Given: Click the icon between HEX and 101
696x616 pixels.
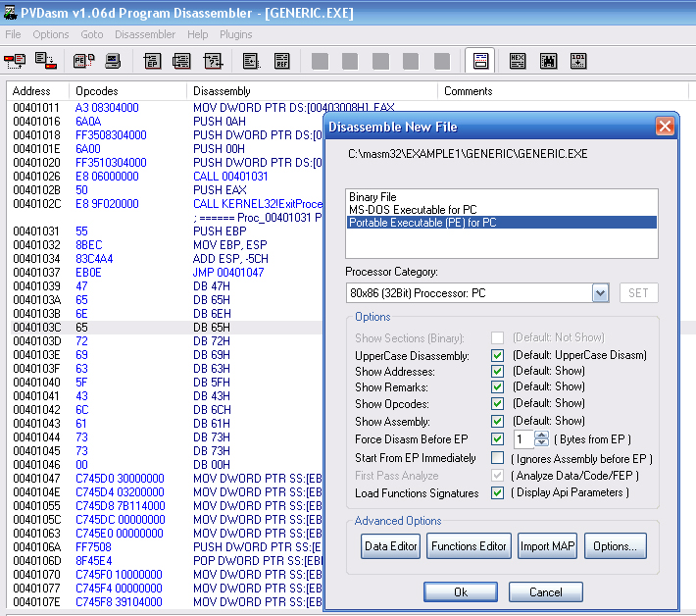Looking at the screenshot, I should pos(548,61).
